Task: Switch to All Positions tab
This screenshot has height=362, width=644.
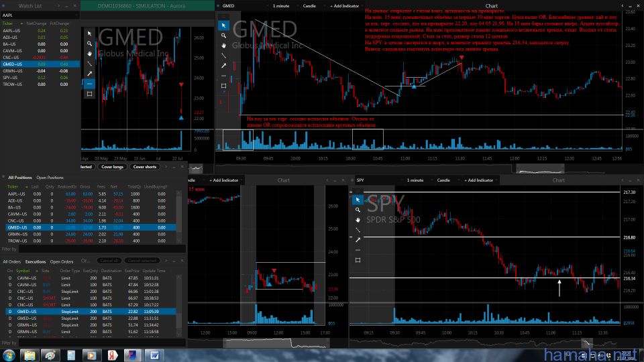Action: coord(19,178)
